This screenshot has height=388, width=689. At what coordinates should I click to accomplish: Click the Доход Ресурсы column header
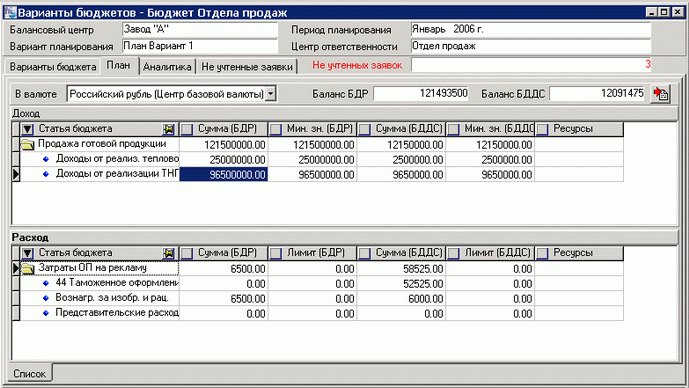pos(579,129)
